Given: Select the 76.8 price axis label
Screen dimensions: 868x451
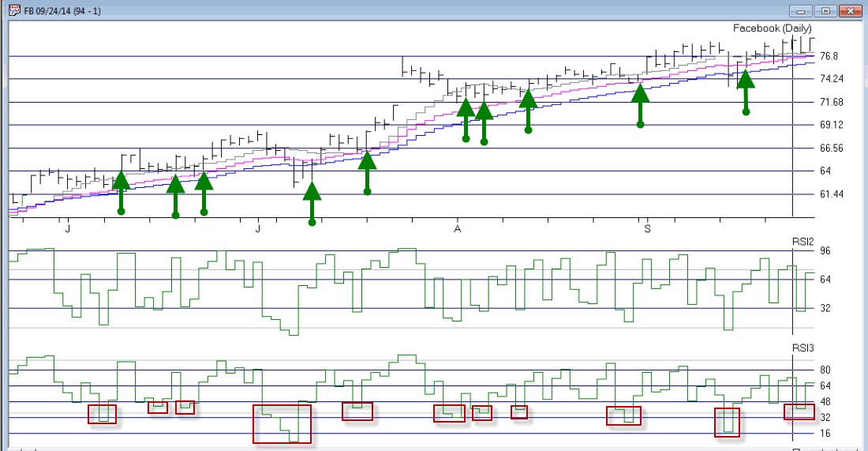Looking at the screenshot, I should click(829, 56).
